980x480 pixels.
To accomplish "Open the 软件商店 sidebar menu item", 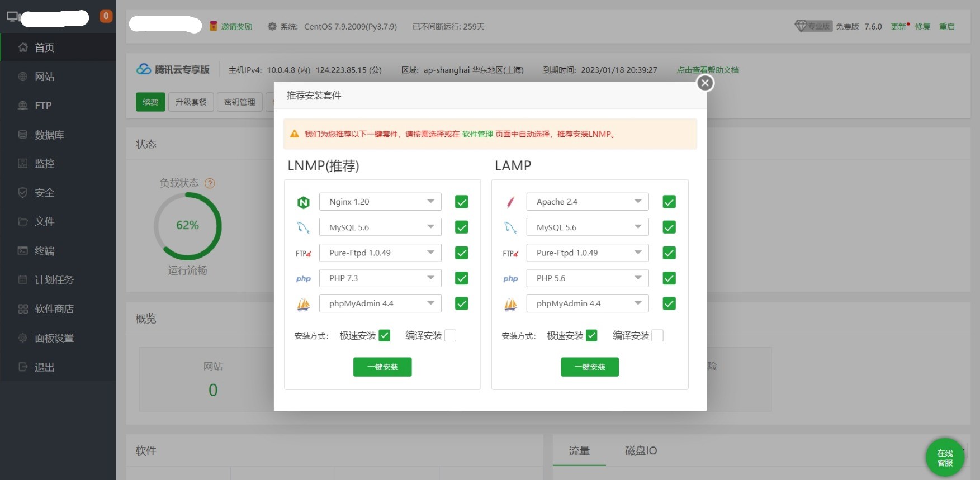I will tap(54, 309).
